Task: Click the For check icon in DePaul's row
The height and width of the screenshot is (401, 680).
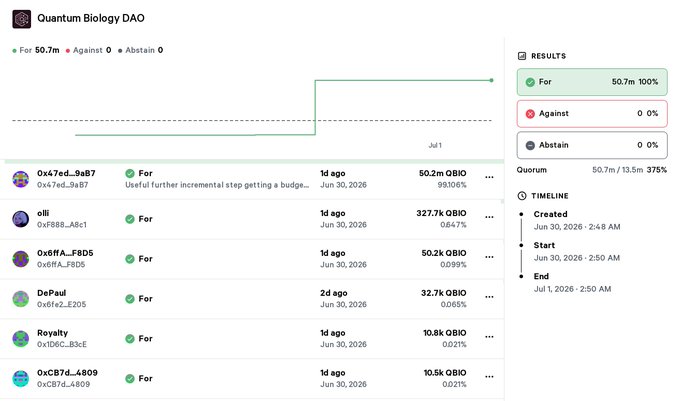Action: [130, 299]
